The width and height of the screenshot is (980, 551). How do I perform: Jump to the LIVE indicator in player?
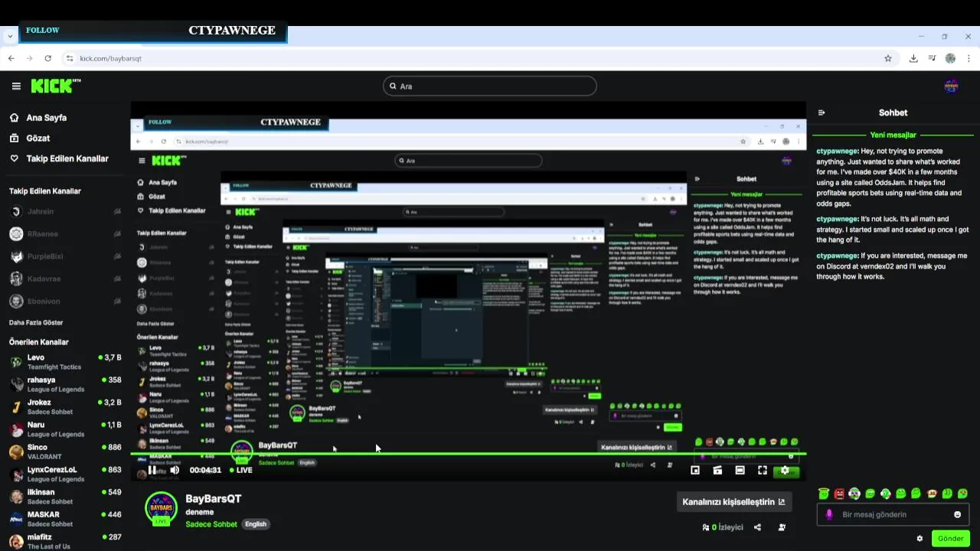(x=240, y=470)
